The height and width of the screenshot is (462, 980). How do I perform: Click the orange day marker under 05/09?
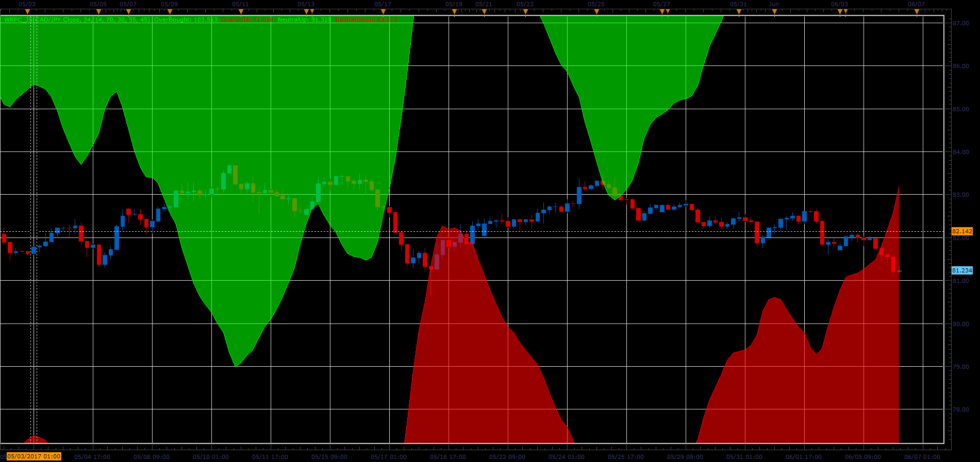(x=170, y=11)
